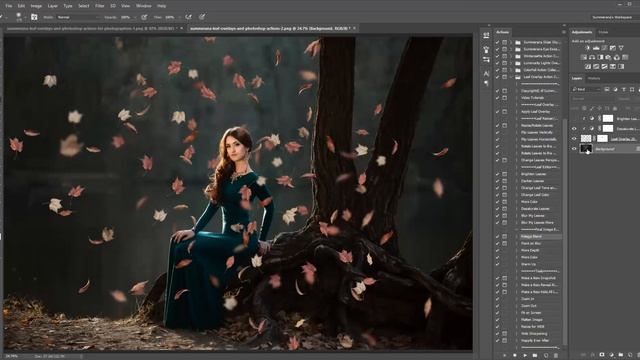Play the selected action
This screenshot has width=640, height=360.
pyautogui.click(x=525, y=356)
